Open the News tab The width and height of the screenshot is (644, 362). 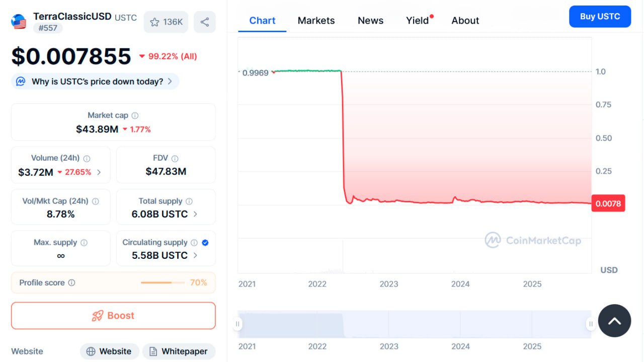point(370,21)
